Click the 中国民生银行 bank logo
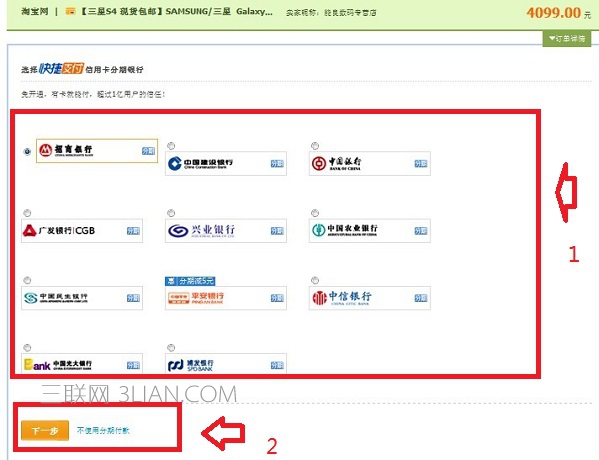The height and width of the screenshot is (460, 599). click(x=56, y=298)
